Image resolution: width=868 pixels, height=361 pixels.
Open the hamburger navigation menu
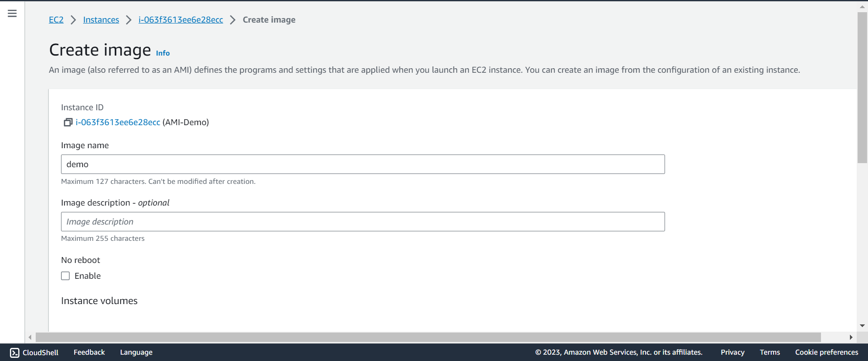pos(12,14)
